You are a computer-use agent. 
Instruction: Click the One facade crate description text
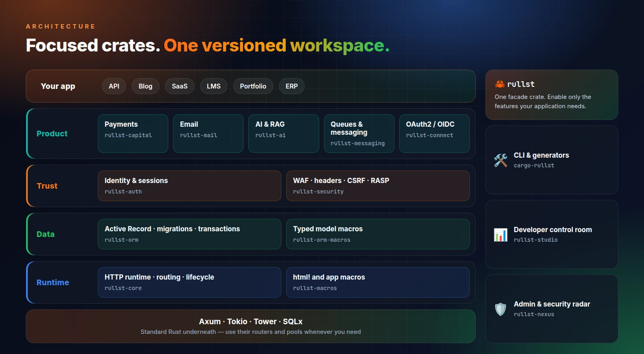[x=543, y=101]
